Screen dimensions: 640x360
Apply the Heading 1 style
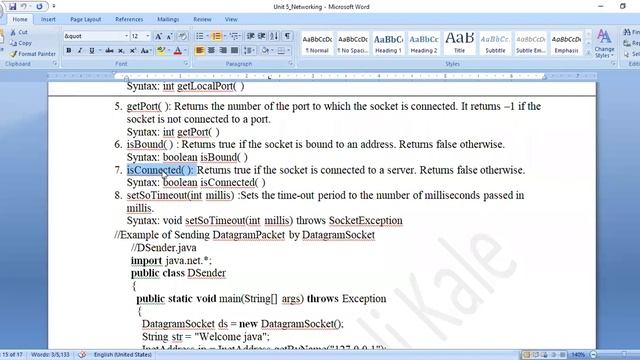[x=388, y=44]
